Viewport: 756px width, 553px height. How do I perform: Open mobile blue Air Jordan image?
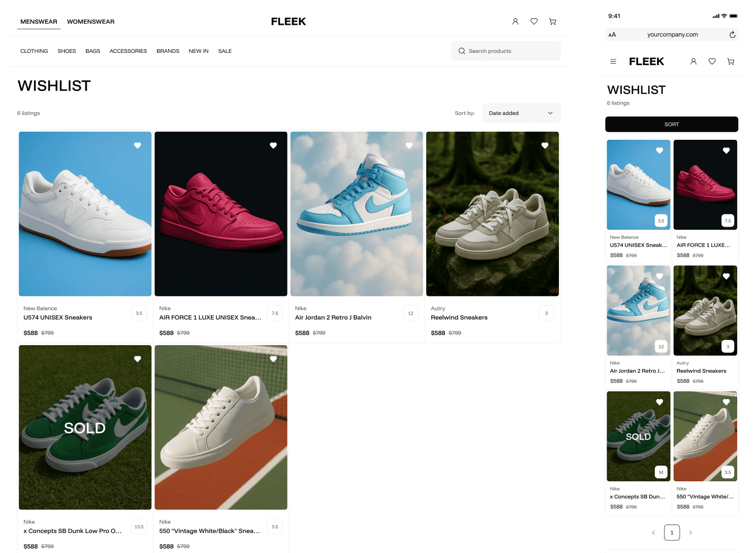(639, 311)
